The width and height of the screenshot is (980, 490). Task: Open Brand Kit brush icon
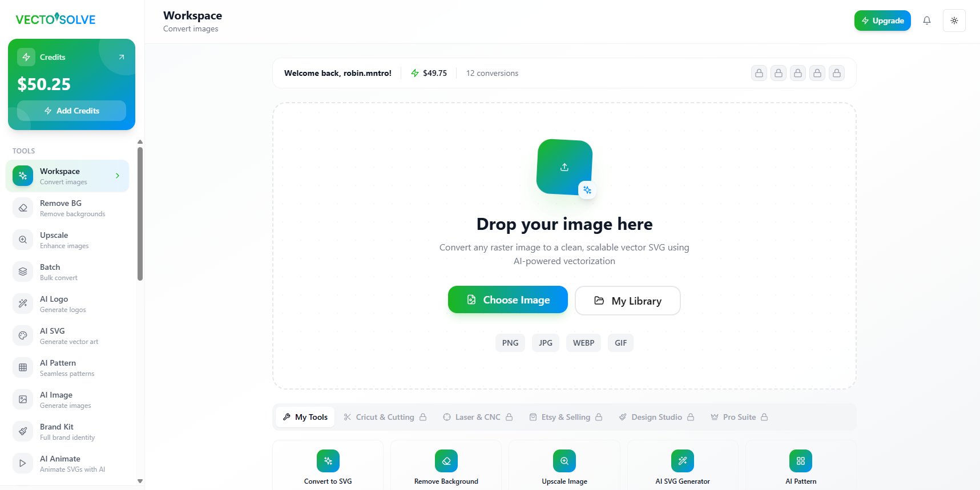click(23, 431)
